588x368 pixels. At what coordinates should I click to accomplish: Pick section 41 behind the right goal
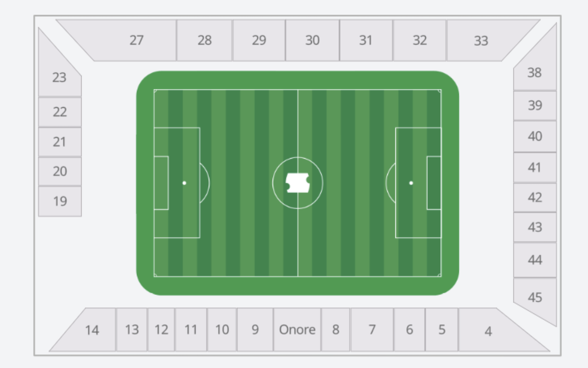(535, 167)
